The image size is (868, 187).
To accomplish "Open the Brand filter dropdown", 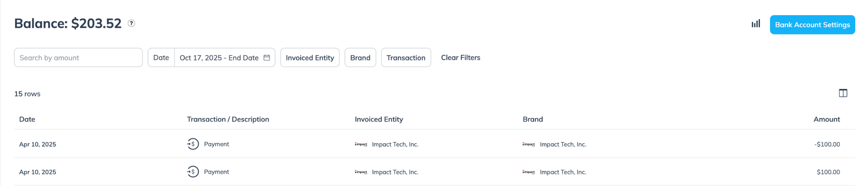I will pyautogui.click(x=360, y=58).
